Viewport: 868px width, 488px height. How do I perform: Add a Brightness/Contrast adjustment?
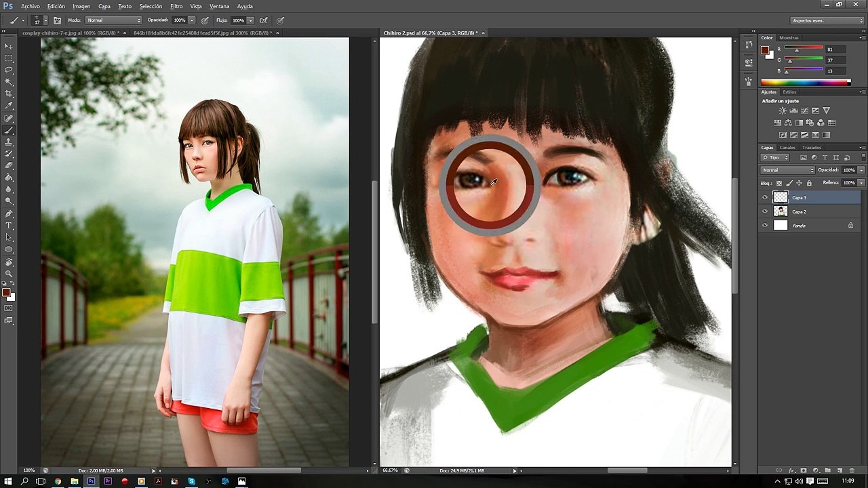(x=783, y=110)
